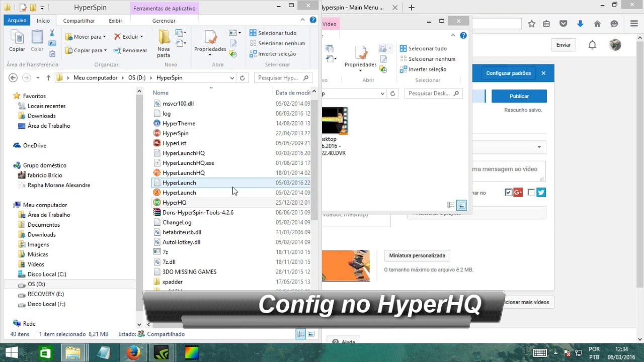The width and height of the screenshot is (644, 362).
Task: Click the Miniatura personalizada button
Action: (417, 255)
